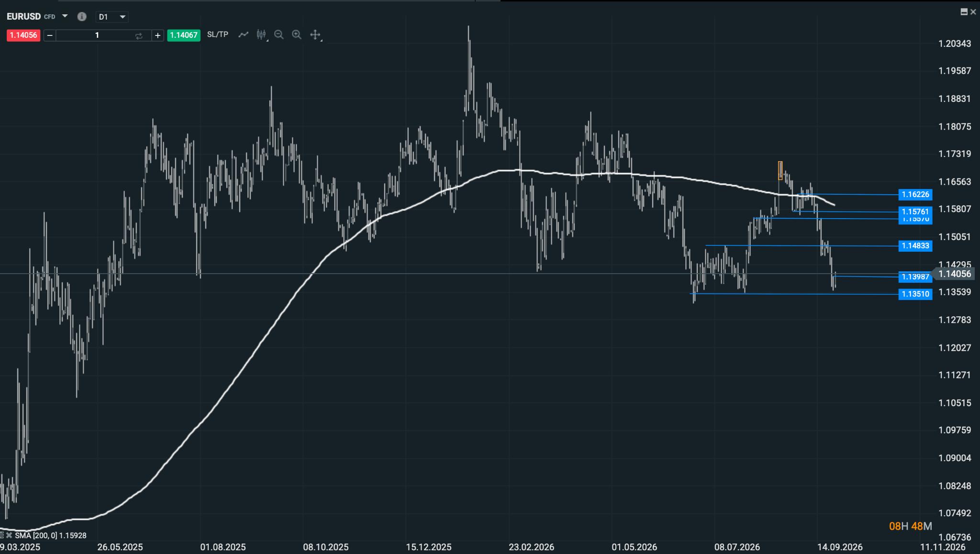Decrease trade volume with minus button
The height and width of the screenshot is (554, 980).
pyautogui.click(x=50, y=35)
